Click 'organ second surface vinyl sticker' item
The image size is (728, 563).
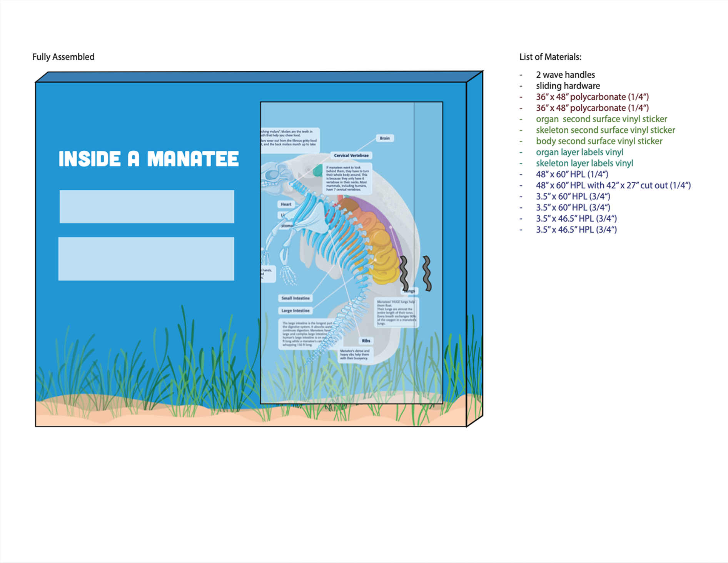601,119
